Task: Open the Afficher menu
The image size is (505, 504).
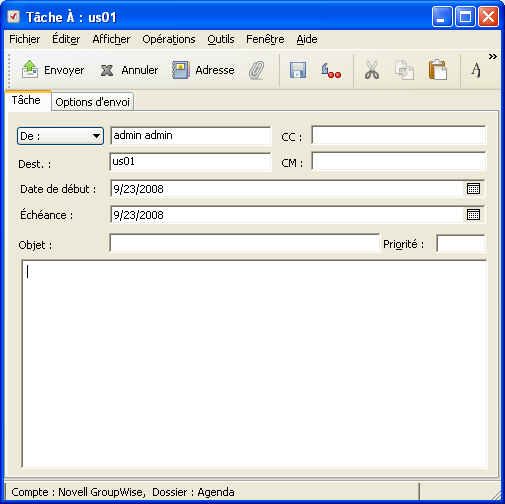Action: point(111,39)
